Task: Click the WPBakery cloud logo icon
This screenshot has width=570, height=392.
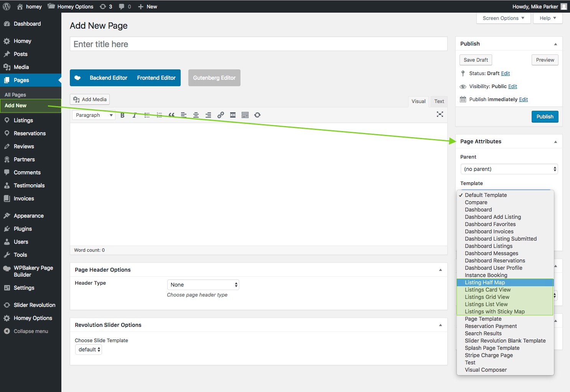Action: (x=77, y=78)
